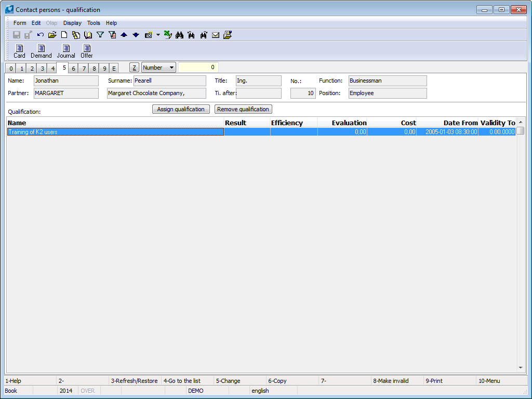532x399 pixels.
Task: Open the Tools menu
Action: 94,23
